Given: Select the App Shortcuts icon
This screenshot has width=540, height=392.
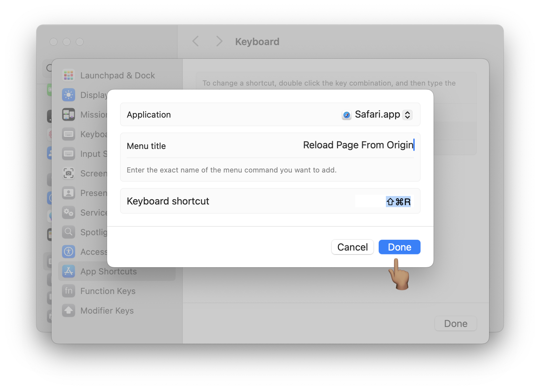Looking at the screenshot, I should [x=69, y=271].
